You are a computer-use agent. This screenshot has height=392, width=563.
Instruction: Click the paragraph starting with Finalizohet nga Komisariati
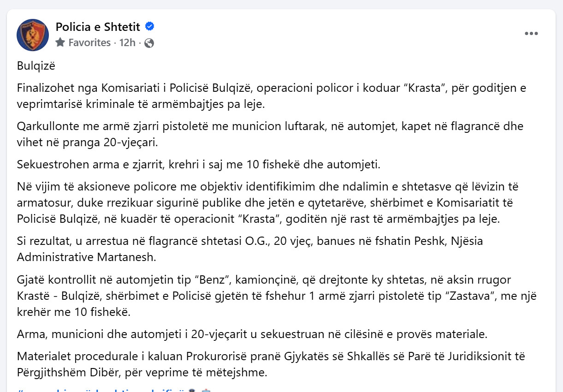click(x=265, y=96)
